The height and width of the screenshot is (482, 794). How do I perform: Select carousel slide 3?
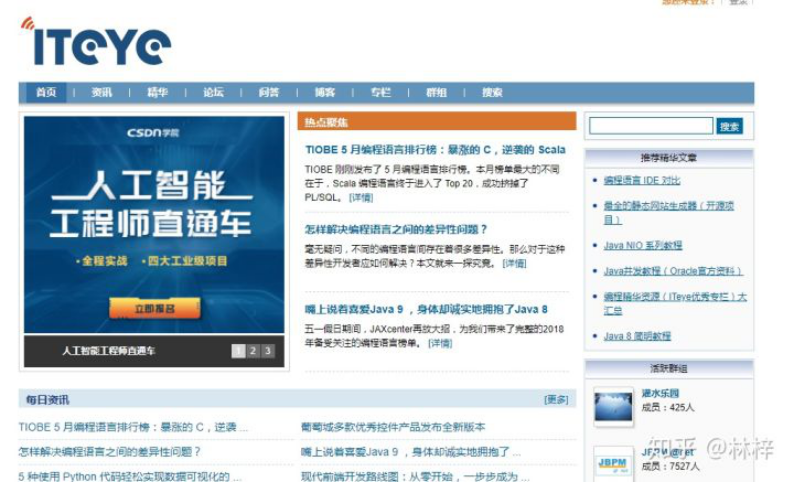coord(267,350)
